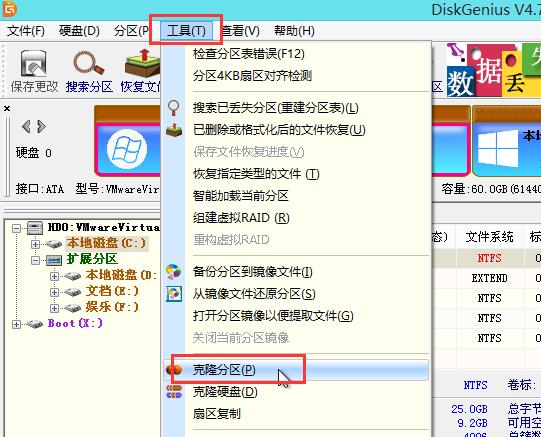Click the 数据丢失 banner image
The image size is (541, 437).
(493, 70)
